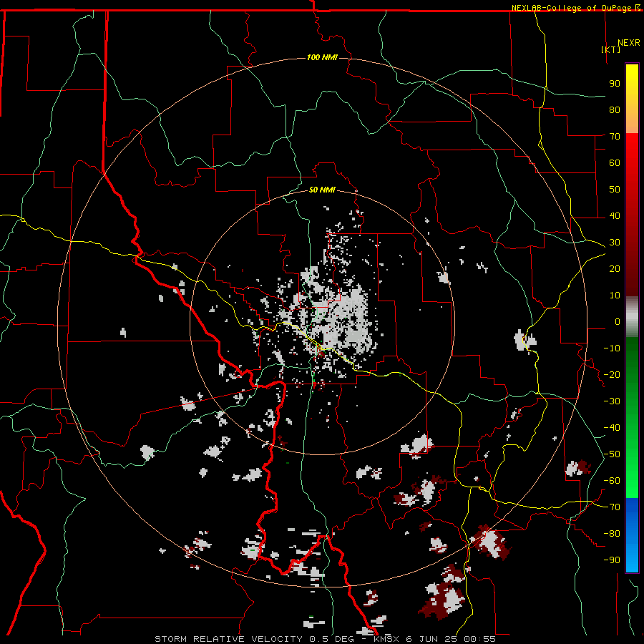
Task: Click the KMSX radar site identifier
Action: click(386, 639)
